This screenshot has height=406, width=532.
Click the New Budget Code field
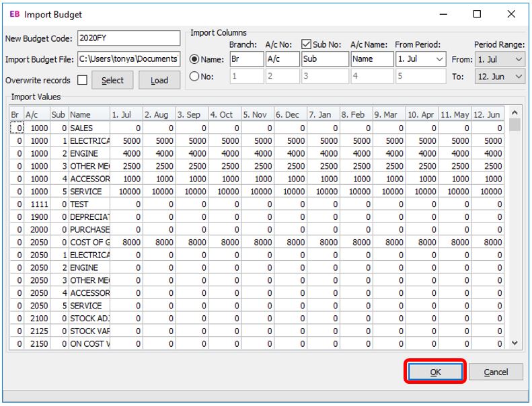click(x=128, y=38)
